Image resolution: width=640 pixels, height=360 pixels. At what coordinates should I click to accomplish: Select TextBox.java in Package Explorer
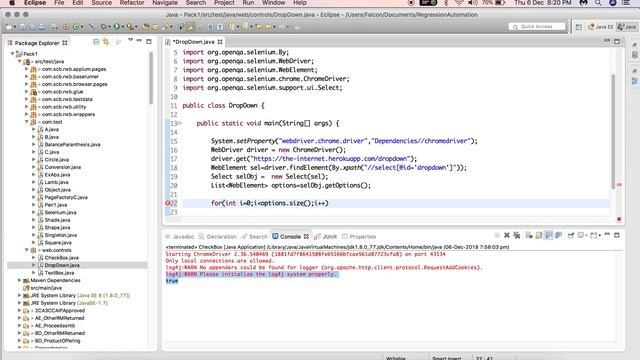click(x=59, y=273)
